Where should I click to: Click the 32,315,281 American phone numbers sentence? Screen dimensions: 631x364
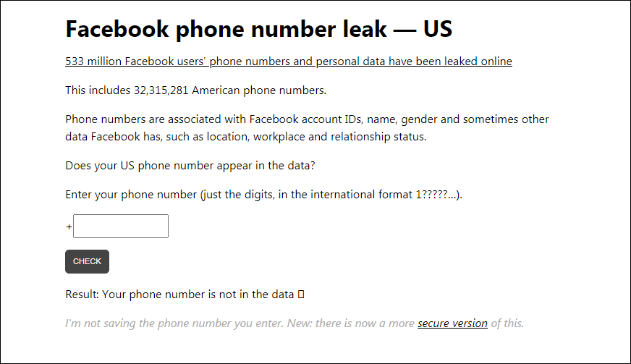pos(195,90)
